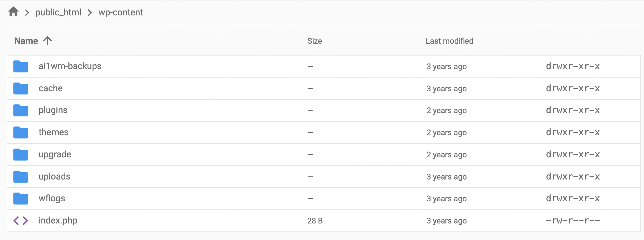This screenshot has height=240, width=644.
Task: Click the index.php code file icon
Action: pyautogui.click(x=21, y=221)
